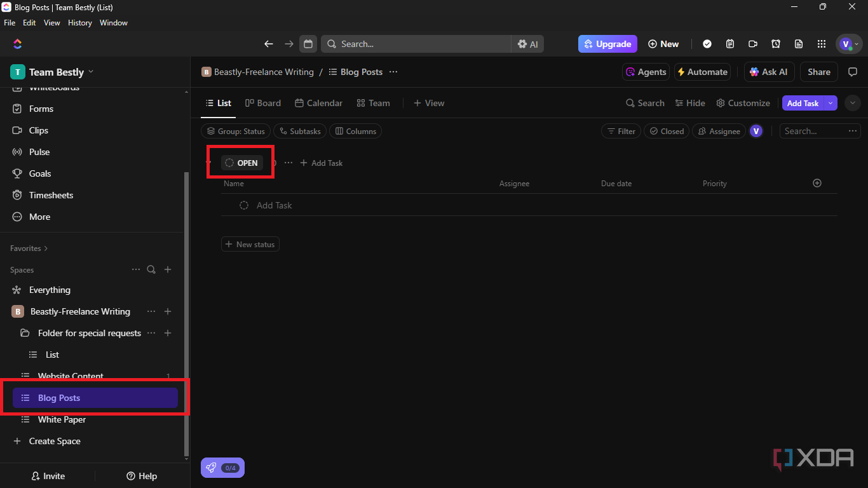Open ellipsis menu beside Spaces heading

click(135, 269)
